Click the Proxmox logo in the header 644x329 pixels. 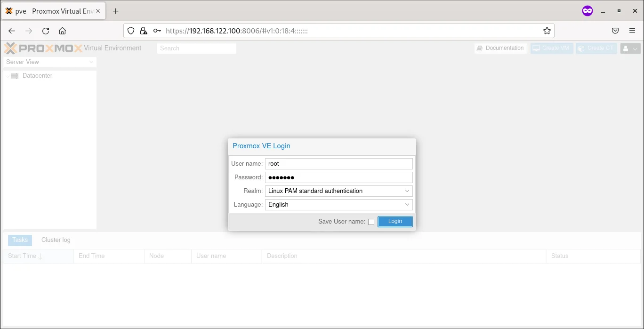[43, 48]
